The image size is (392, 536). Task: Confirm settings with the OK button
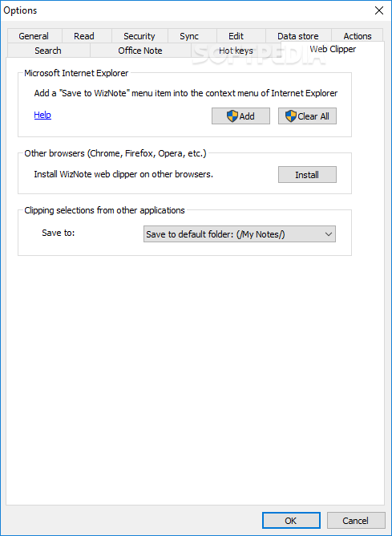[x=291, y=520]
